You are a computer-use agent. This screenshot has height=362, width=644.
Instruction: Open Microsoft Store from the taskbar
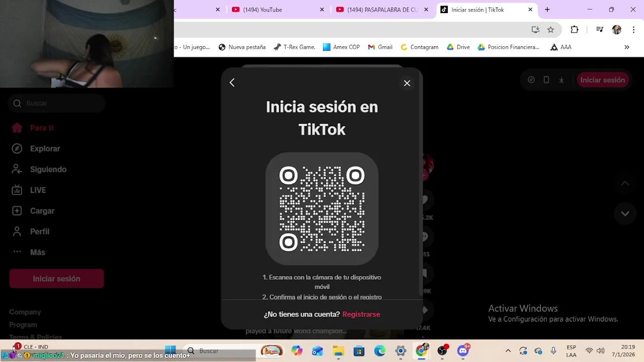click(x=359, y=350)
